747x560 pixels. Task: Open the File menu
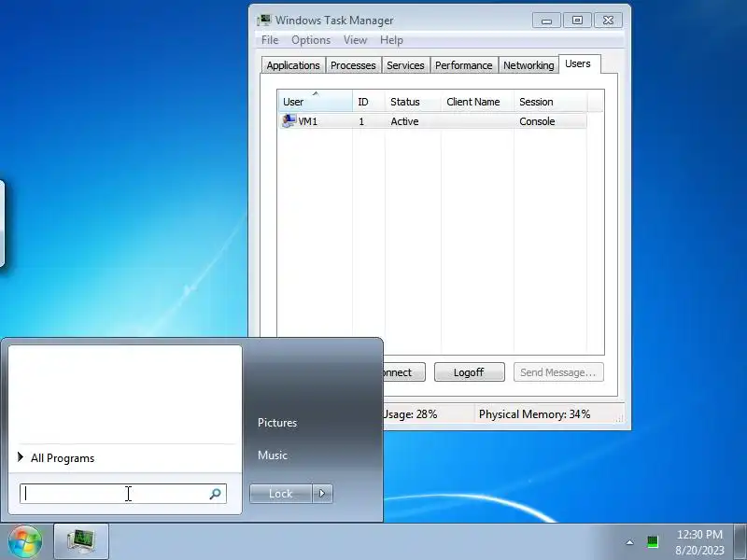(x=270, y=40)
